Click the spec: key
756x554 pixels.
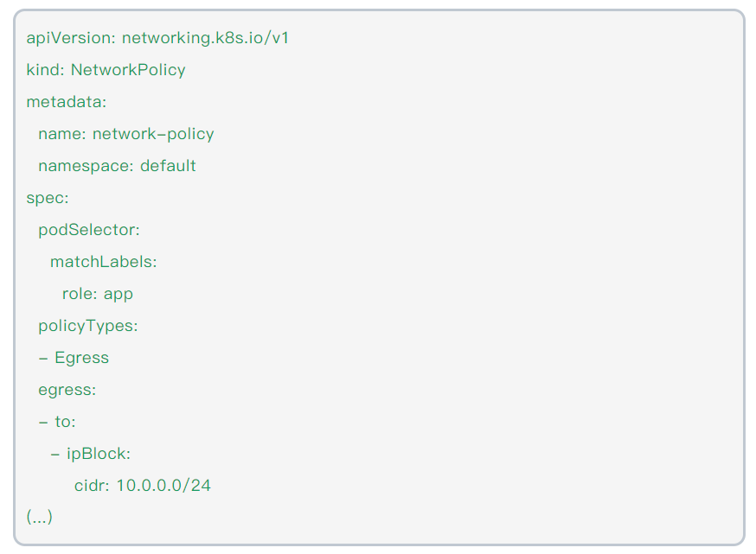coord(48,198)
